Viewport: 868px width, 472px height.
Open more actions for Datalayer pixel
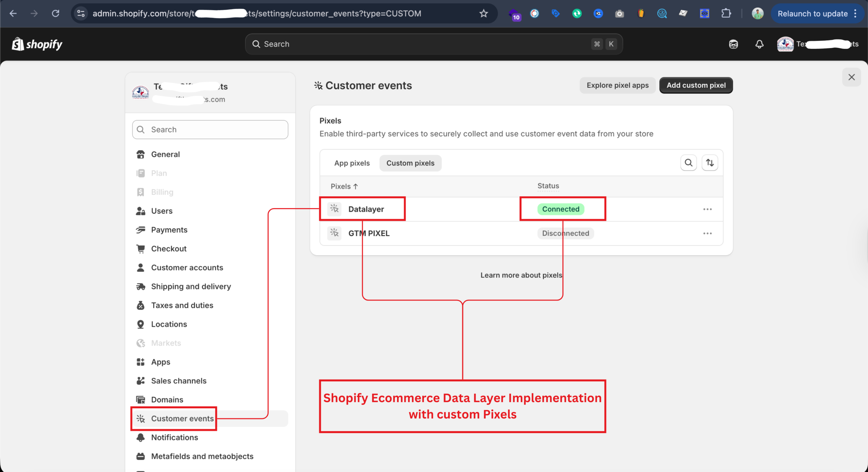(x=707, y=209)
